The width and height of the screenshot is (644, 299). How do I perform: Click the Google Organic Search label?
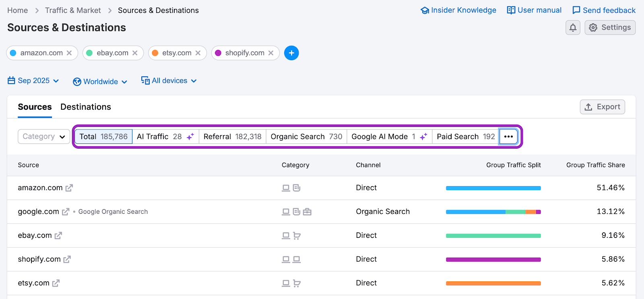113,212
